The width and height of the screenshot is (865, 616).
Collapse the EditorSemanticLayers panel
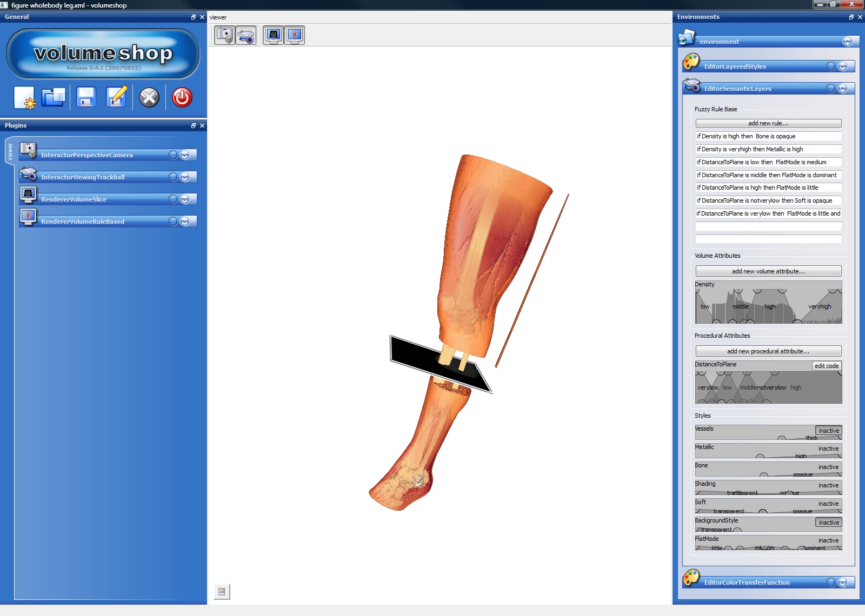pyautogui.click(x=842, y=89)
